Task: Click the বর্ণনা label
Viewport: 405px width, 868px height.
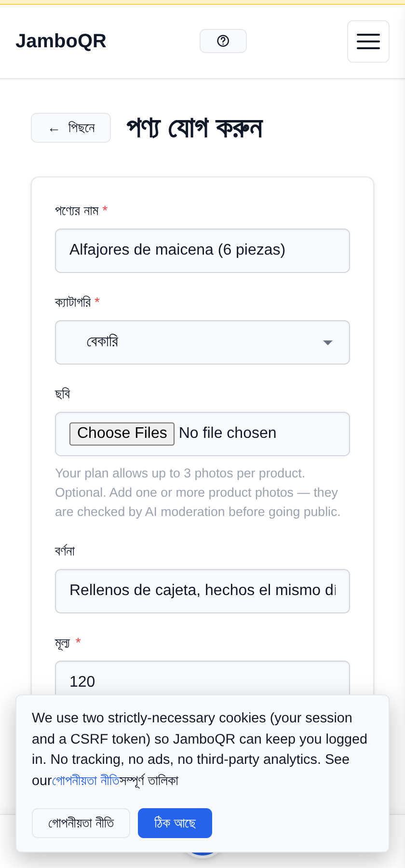Action: [65, 551]
